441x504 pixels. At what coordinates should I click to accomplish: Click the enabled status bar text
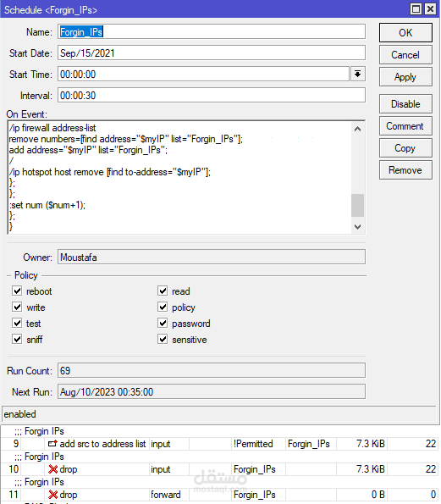pyautogui.click(x=20, y=414)
